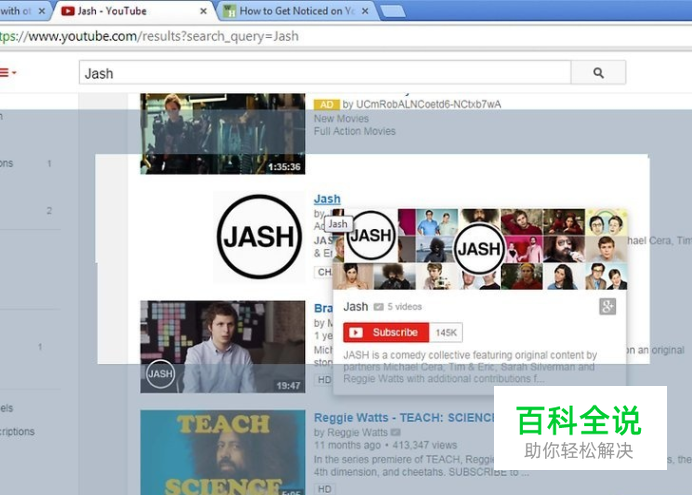Viewport: 692px width, 495px height.
Task: Click the Jash name on hover card
Action: (x=356, y=307)
